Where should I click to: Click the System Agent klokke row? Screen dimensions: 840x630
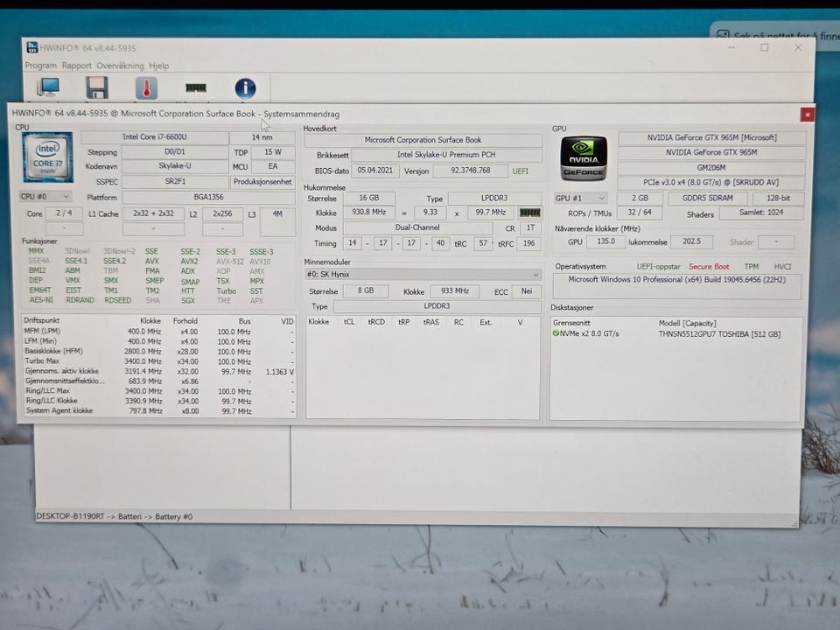(x=158, y=411)
